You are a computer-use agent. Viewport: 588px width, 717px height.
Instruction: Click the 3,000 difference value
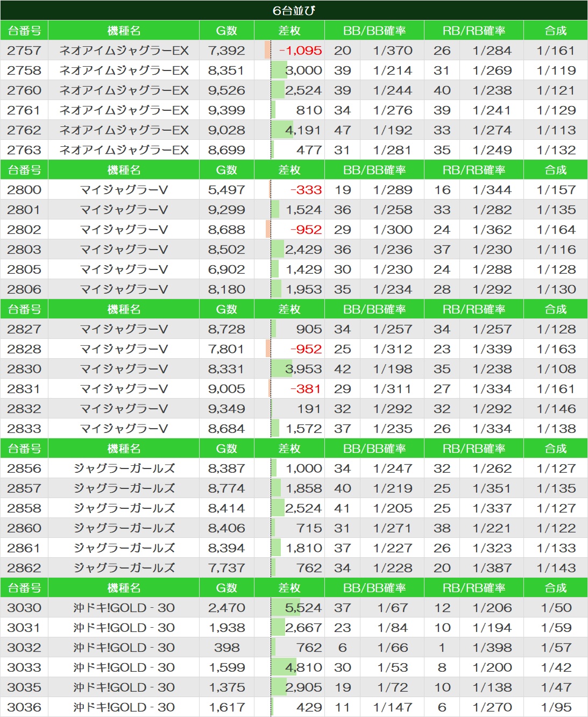tap(303, 70)
